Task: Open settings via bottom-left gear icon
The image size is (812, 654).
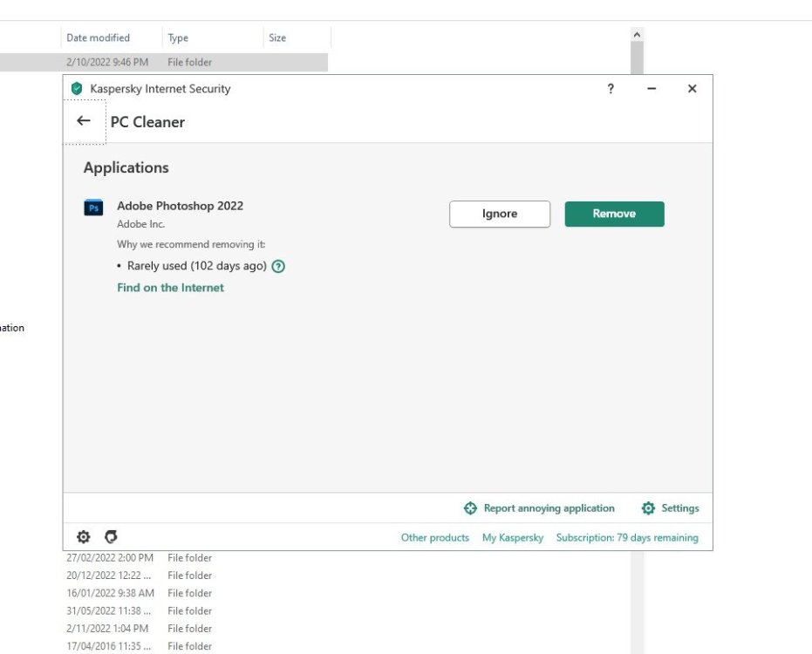Action: [x=84, y=536]
